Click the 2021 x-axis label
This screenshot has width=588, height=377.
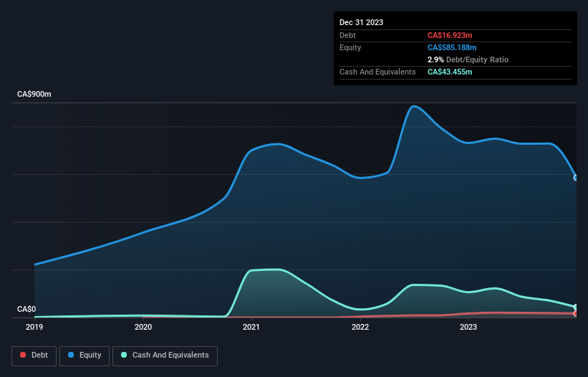(251, 327)
